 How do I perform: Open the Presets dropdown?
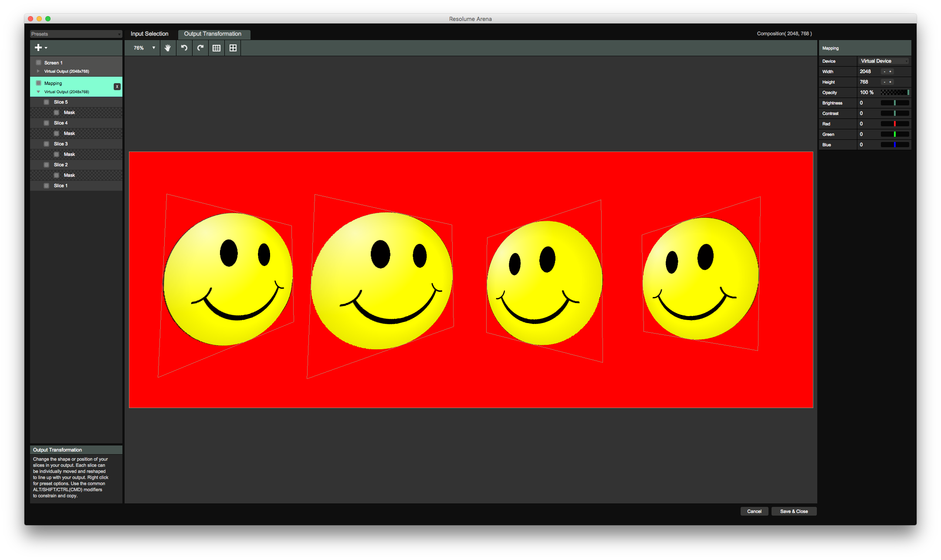point(76,34)
